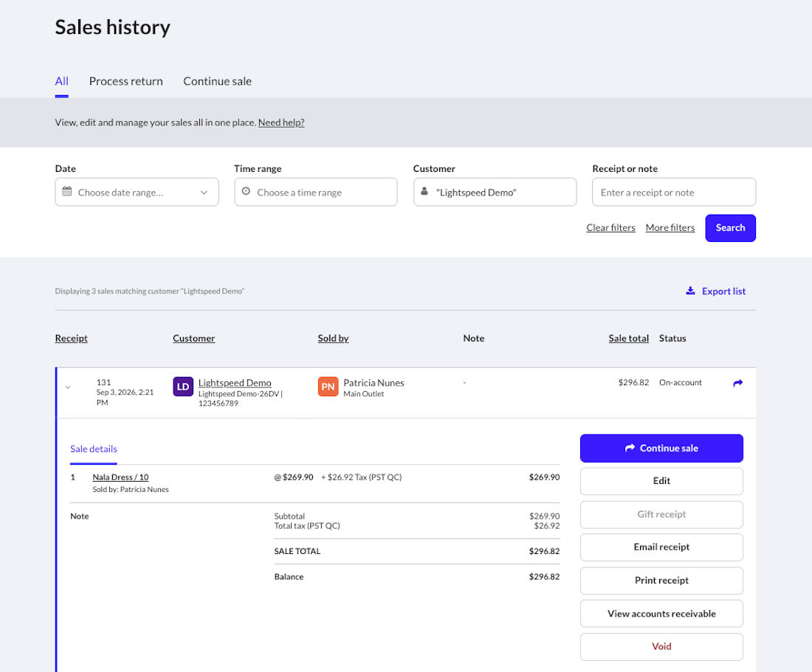The image size is (812, 672).
Task: Click the Print receipt button
Action: [661, 581]
